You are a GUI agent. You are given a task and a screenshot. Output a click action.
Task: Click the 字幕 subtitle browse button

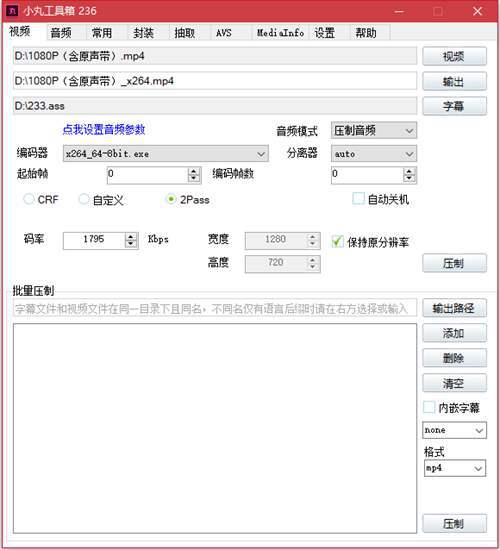454,106
